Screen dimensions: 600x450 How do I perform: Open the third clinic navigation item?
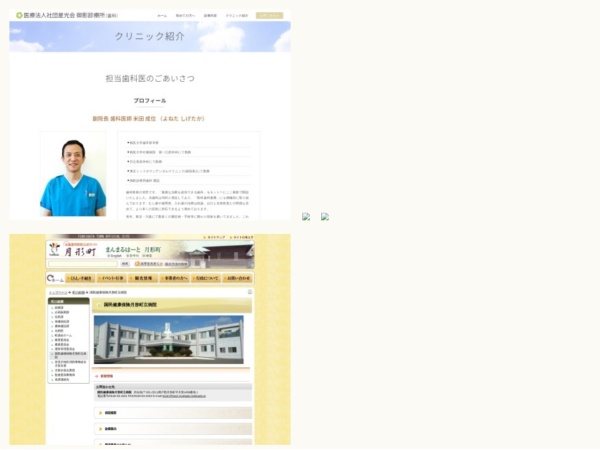point(210,16)
